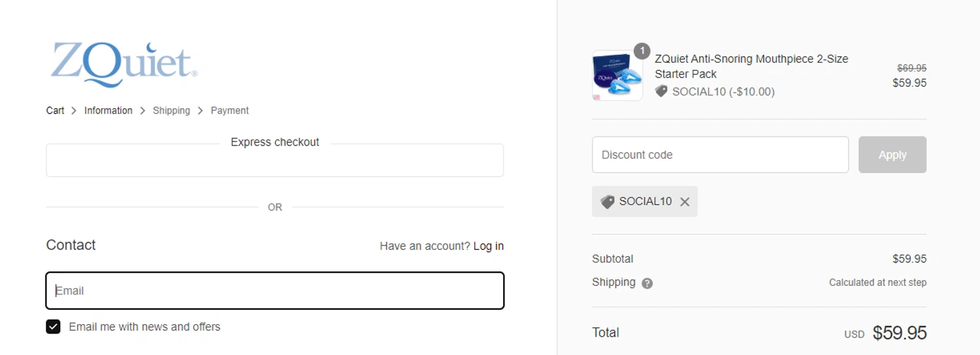Click the chevron right after Cart breadcrumb
This screenshot has height=355, width=980.
coord(74,111)
